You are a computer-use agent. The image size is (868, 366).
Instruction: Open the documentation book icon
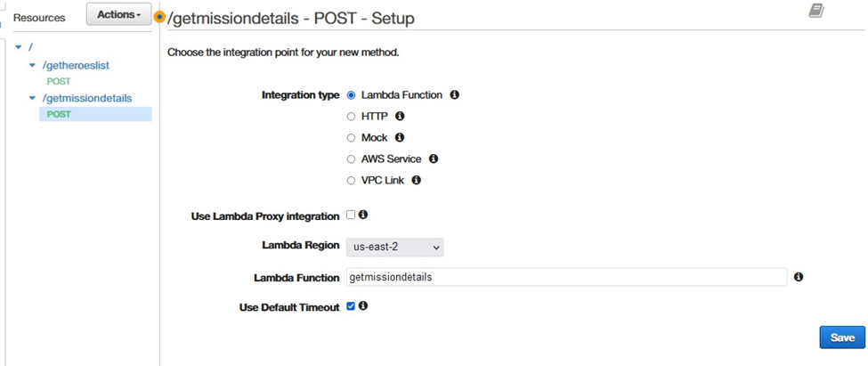tap(816, 11)
